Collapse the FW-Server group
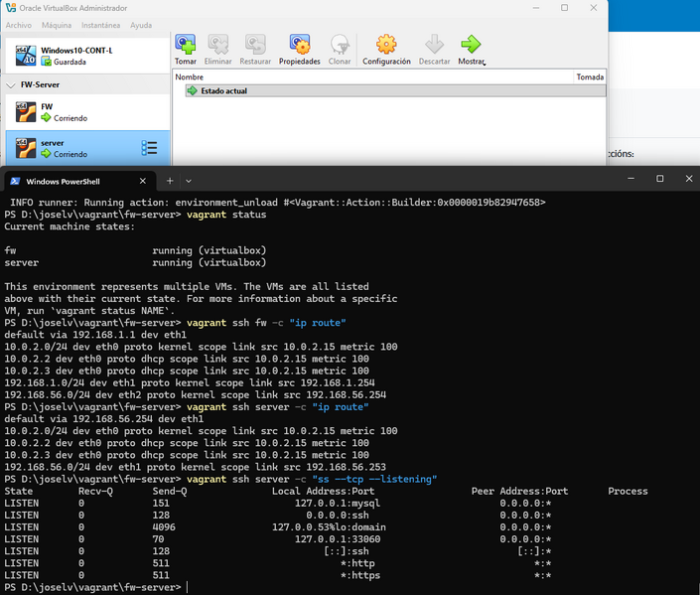 pos(11,84)
